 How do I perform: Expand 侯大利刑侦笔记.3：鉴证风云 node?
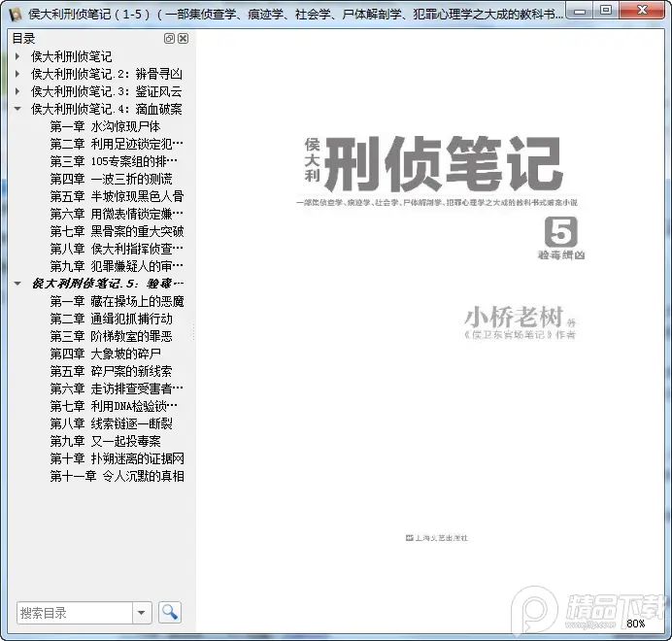(17, 91)
